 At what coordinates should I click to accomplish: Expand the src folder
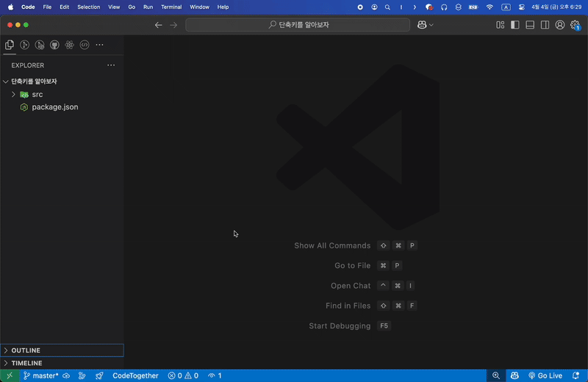click(13, 95)
